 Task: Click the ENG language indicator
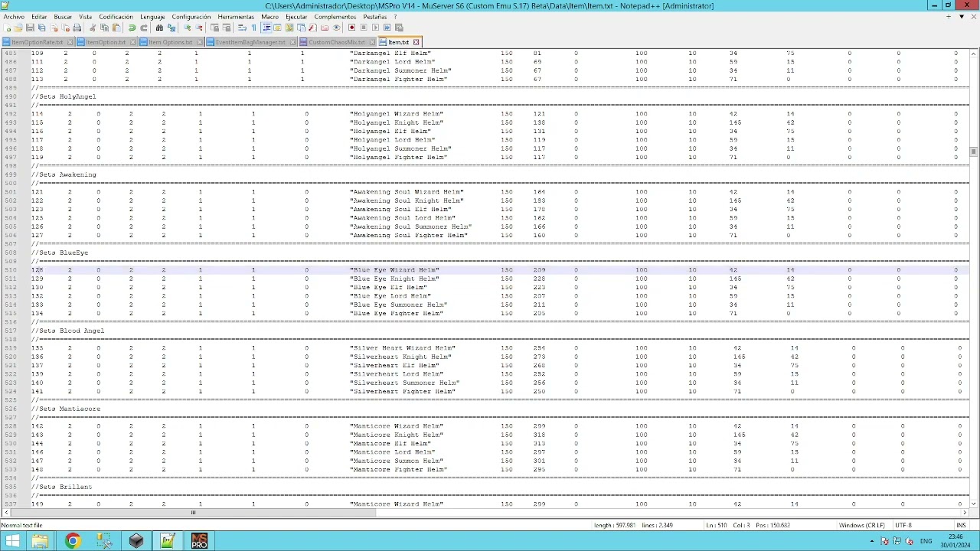pyautogui.click(x=926, y=541)
